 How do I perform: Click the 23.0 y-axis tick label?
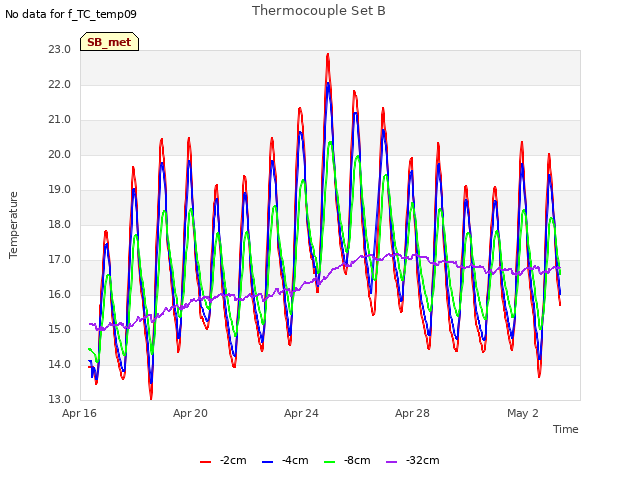click(60, 49)
